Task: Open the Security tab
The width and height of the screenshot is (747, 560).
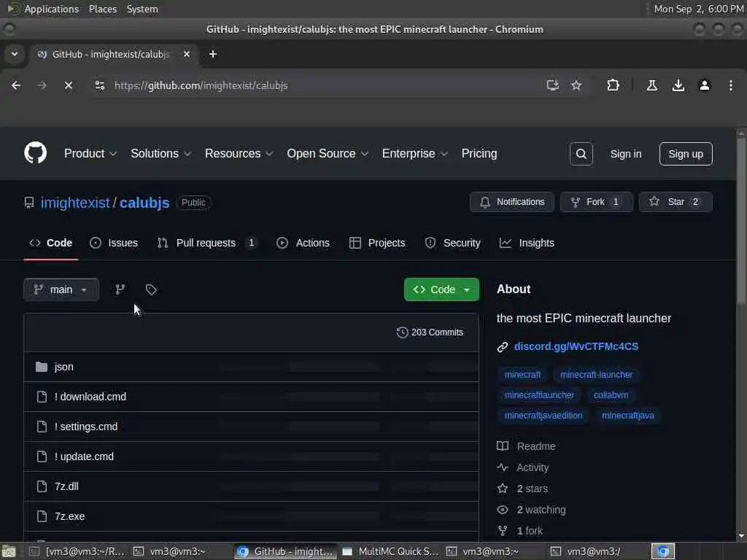Action: coord(452,243)
